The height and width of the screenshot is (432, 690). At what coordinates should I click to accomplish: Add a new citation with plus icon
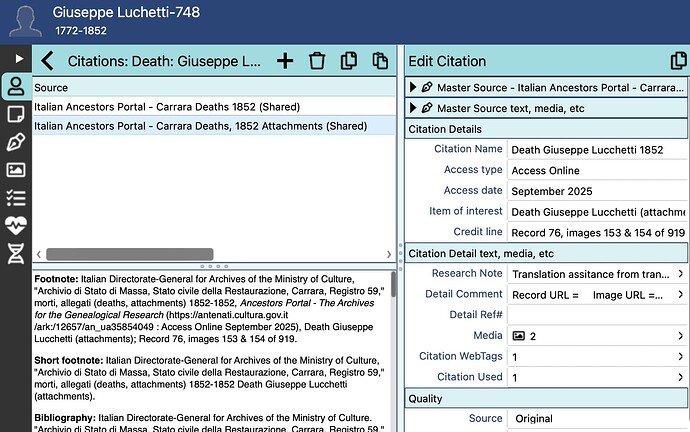[x=285, y=61]
